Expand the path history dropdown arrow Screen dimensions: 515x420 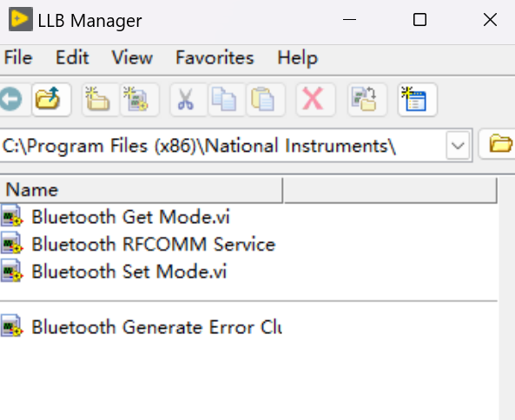pos(458,146)
